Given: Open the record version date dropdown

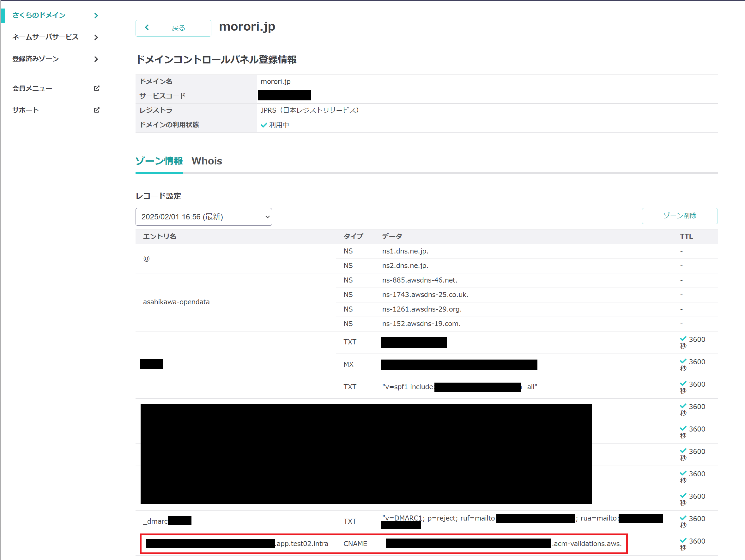Looking at the screenshot, I should pos(203,217).
